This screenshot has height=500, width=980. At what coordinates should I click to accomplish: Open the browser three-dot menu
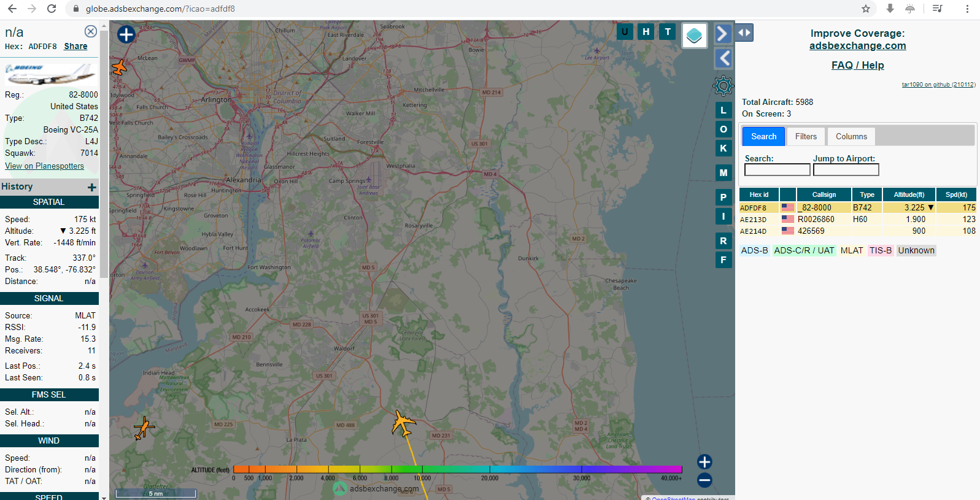click(x=967, y=9)
